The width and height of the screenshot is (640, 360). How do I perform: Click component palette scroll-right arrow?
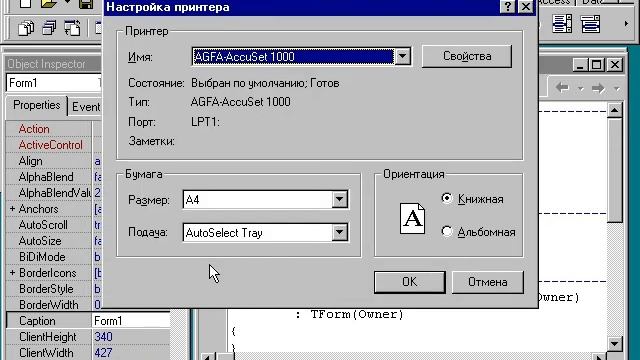tap(626, 24)
